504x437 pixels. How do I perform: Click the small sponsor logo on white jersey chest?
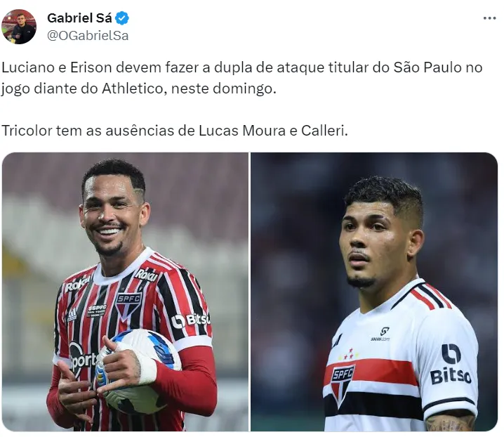(381, 334)
